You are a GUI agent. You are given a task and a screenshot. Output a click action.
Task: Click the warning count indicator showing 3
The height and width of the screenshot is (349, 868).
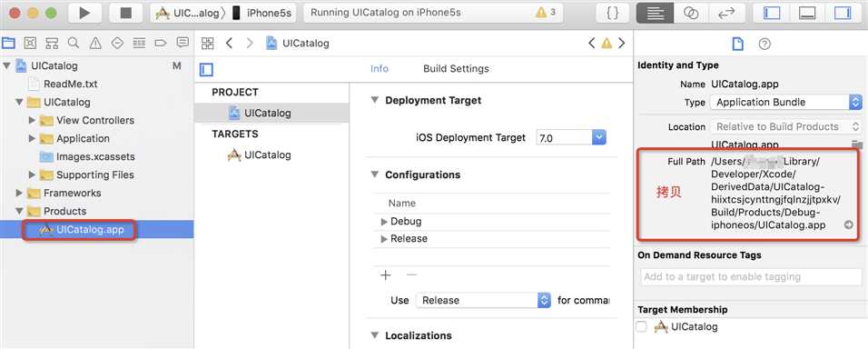coord(546,12)
